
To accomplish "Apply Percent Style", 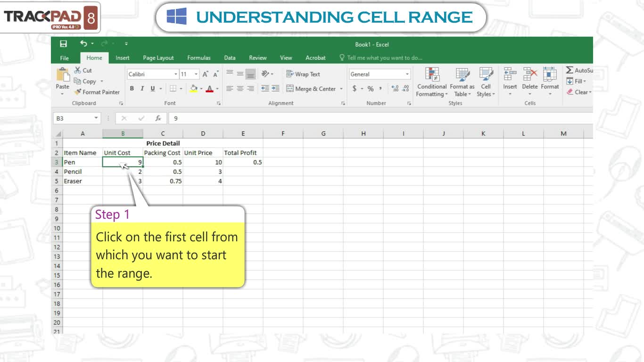I will [x=371, y=89].
